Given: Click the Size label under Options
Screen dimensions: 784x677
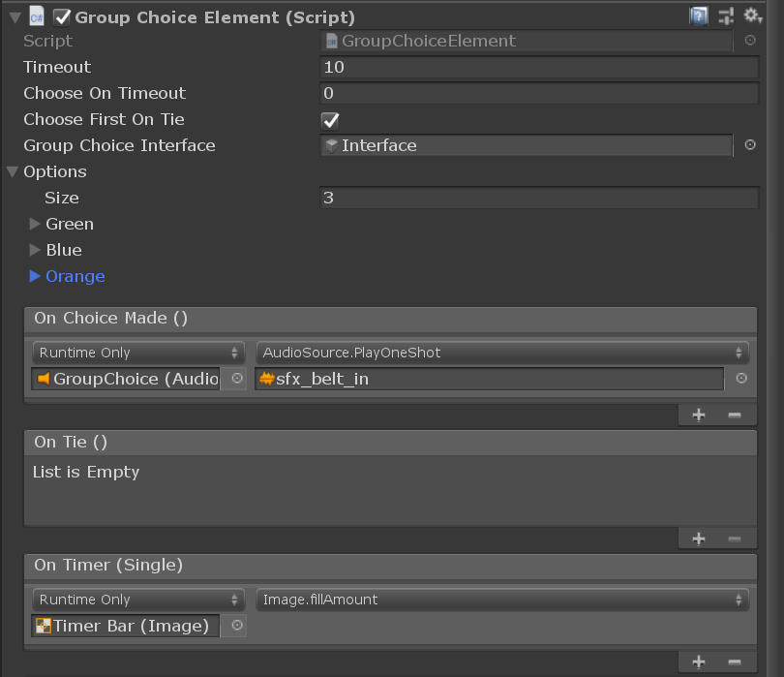Looking at the screenshot, I should click(62, 199).
